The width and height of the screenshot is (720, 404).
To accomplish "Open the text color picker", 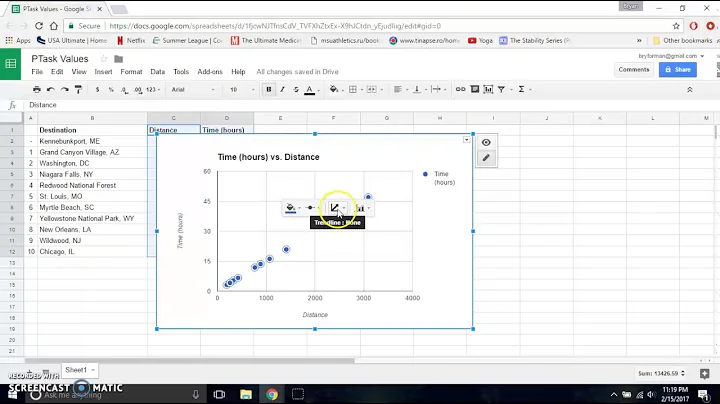I will 310,90.
